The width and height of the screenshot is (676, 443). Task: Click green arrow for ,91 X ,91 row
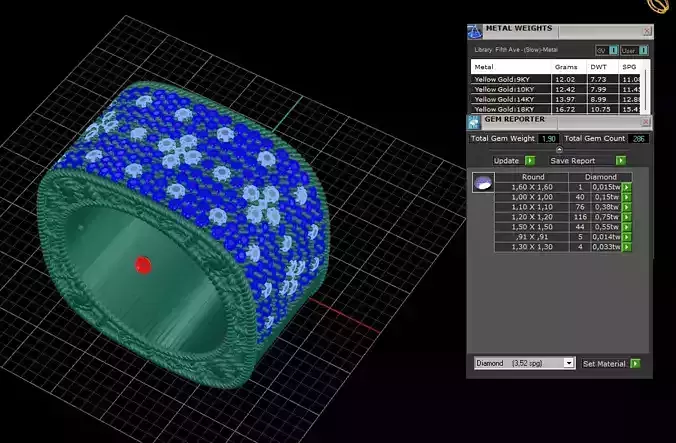pyautogui.click(x=627, y=237)
